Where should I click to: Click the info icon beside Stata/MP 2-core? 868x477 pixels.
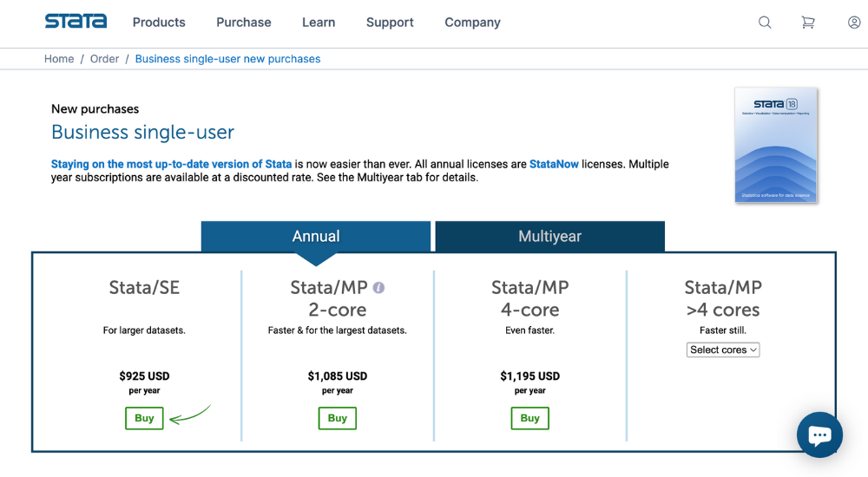click(378, 288)
